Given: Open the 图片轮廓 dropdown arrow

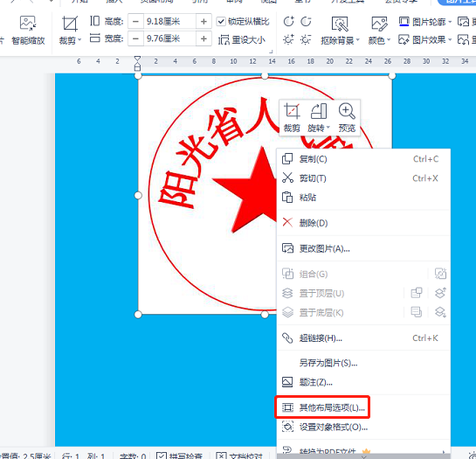Looking at the screenshot, I should click(450, 22).
